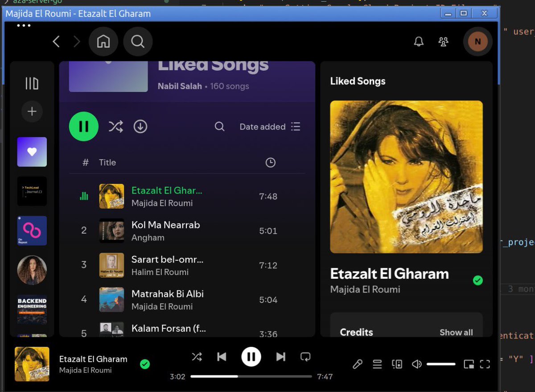Go back with the left arrow
This screenshot has height=392, width=535.
click(56, 42)
